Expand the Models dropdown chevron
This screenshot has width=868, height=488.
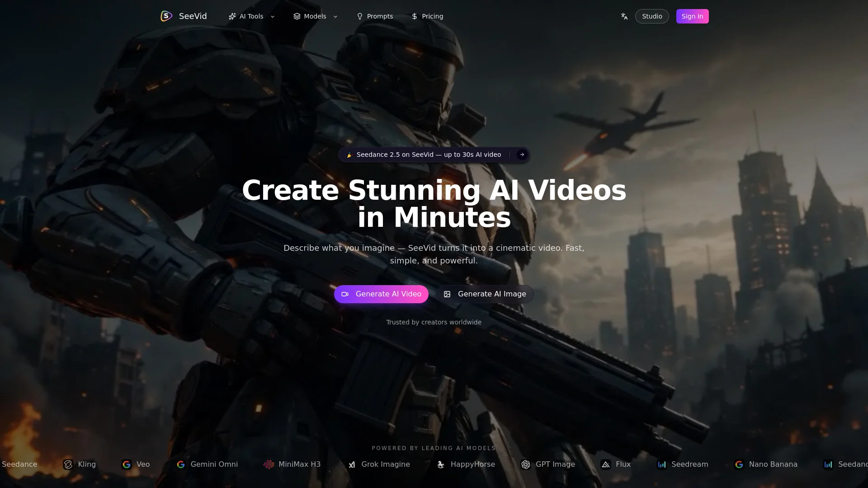(335, 17)
